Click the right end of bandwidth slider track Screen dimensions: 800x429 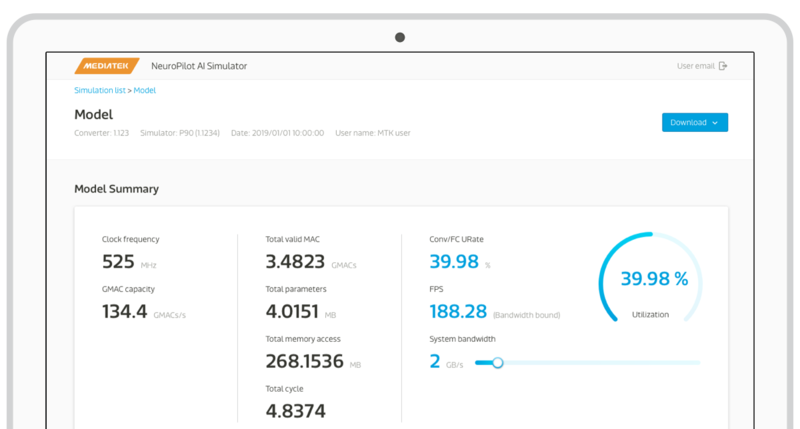(x=698, y=362)
